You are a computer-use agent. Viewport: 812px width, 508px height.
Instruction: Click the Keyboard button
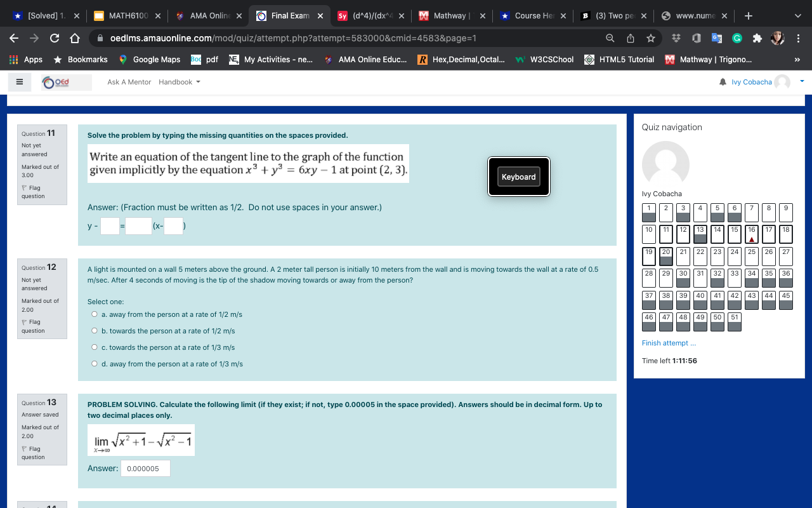(519, 177)
